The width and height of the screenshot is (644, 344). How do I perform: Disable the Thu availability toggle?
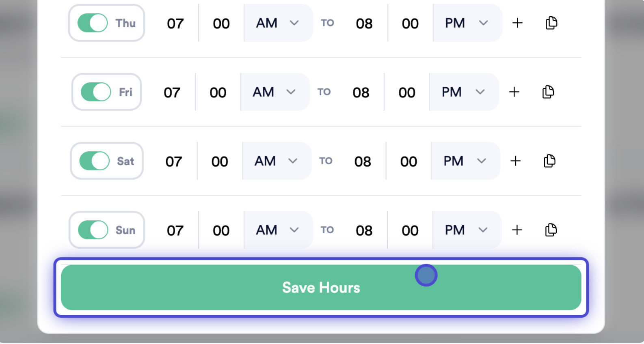pyautogui.click(x=93, y=23)
